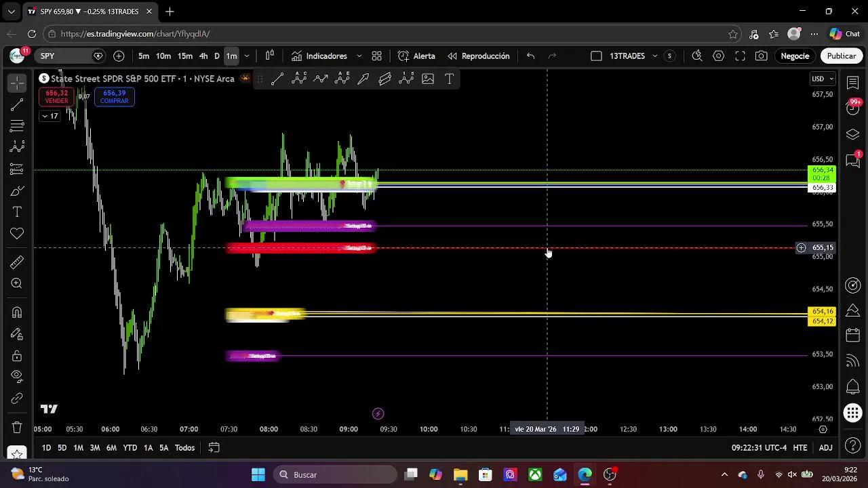Open the USD currency dropdown
The height and width of the screenshot is (488, 868).
pyautogui.click(x=823, y=79)
